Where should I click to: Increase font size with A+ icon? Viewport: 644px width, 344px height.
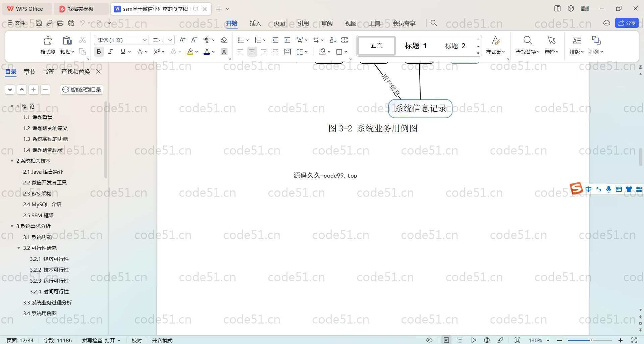click(182, 40)
